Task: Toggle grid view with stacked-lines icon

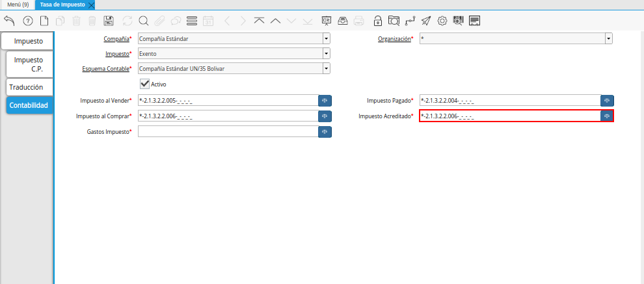Action: point(192,21)
